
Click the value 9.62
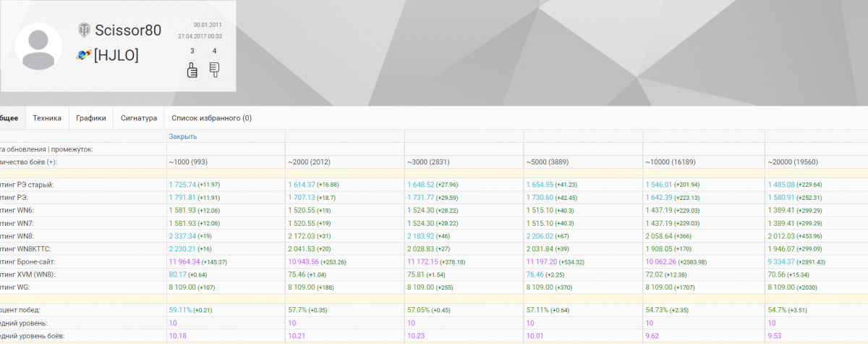653,336
